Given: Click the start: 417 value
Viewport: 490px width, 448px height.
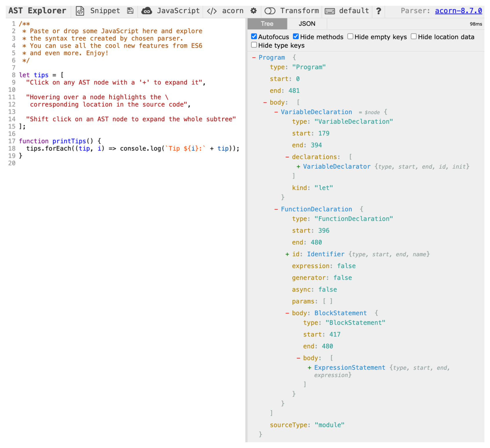Looking at the screenshot, I should coord(335,334).
